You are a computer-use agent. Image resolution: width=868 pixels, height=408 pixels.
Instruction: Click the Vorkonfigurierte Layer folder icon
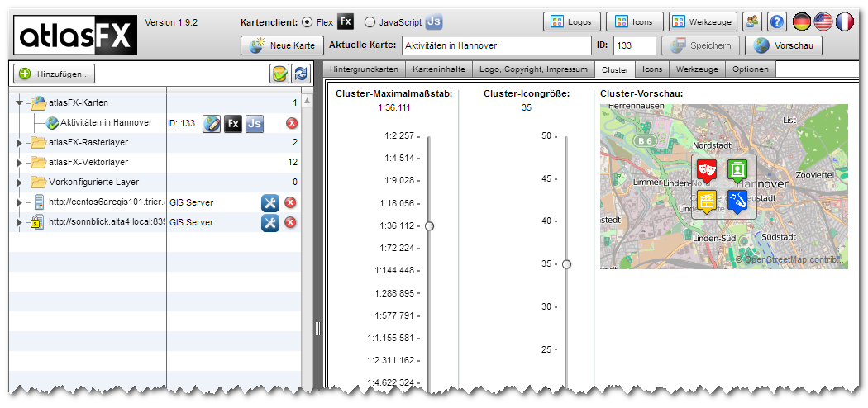[38, 183]
